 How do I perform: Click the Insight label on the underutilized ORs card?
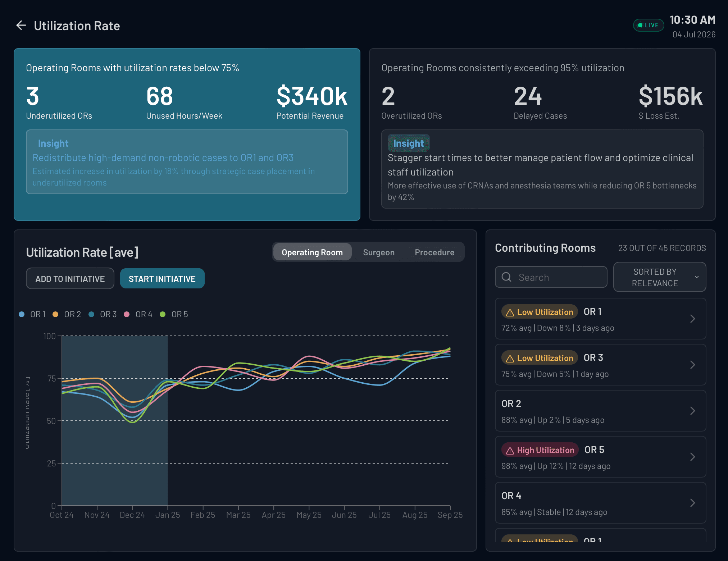point(53,143)
